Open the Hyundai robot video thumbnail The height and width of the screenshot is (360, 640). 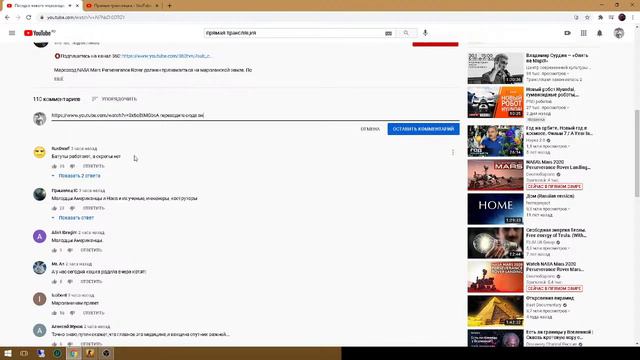tap(495, 102)
